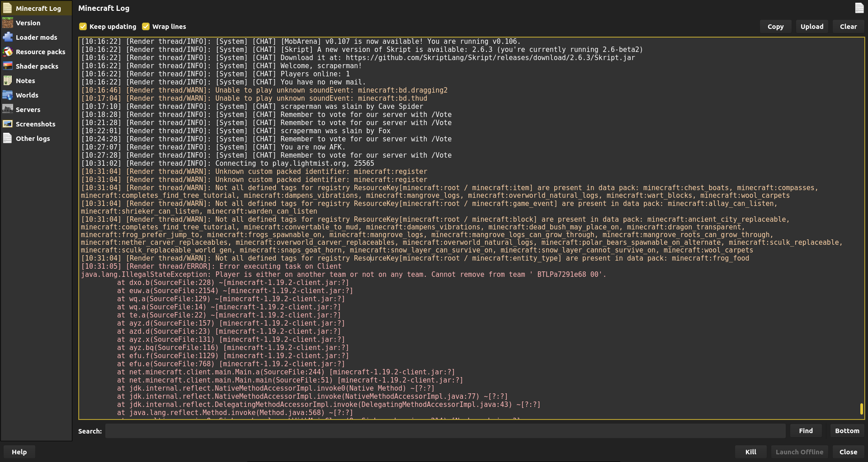This screenshot has height=462, width=868.
Task: Uncheck the Wrap lines checkbox
Action: (146, 27)
